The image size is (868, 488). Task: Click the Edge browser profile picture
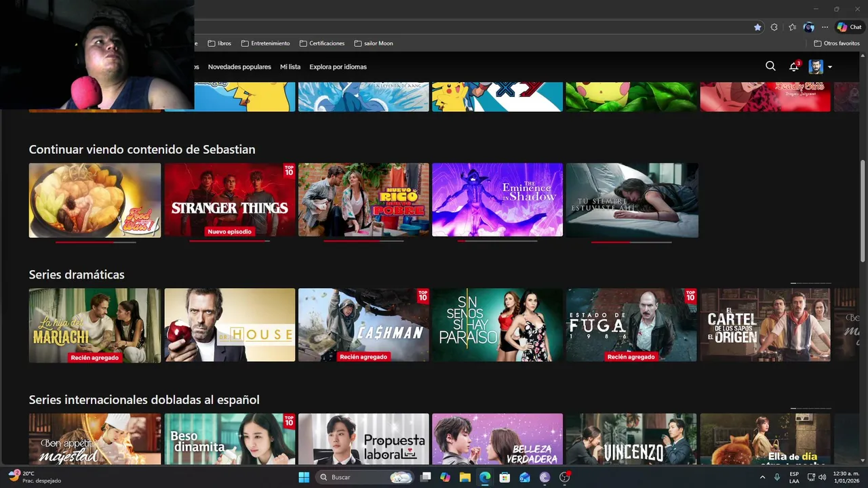[x=808, y=27]
